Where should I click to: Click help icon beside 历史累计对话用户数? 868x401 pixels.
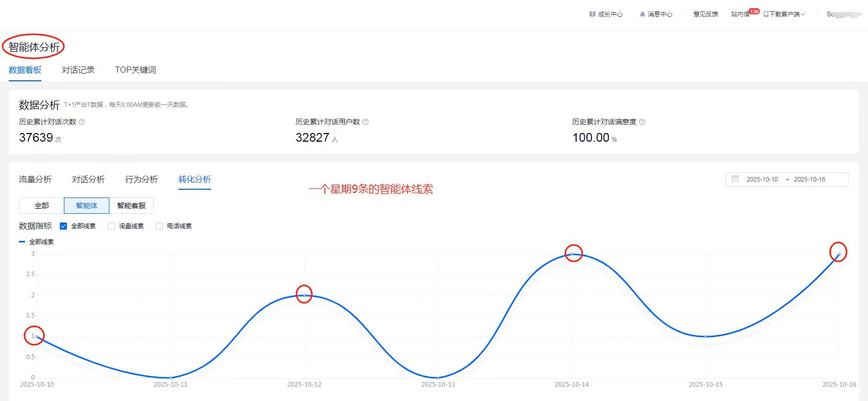tap(366, 122)
